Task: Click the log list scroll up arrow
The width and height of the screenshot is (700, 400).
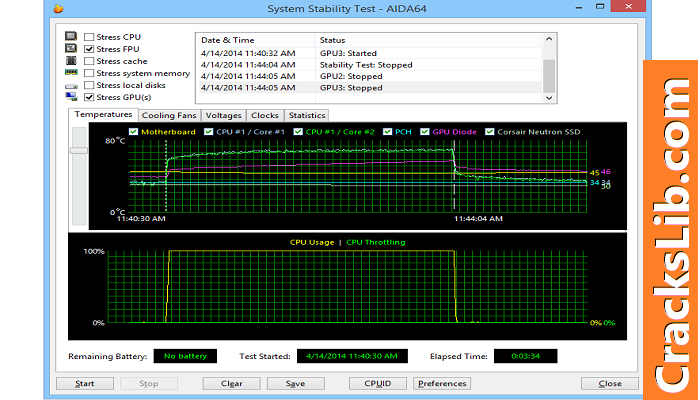Action: point(549,39)
